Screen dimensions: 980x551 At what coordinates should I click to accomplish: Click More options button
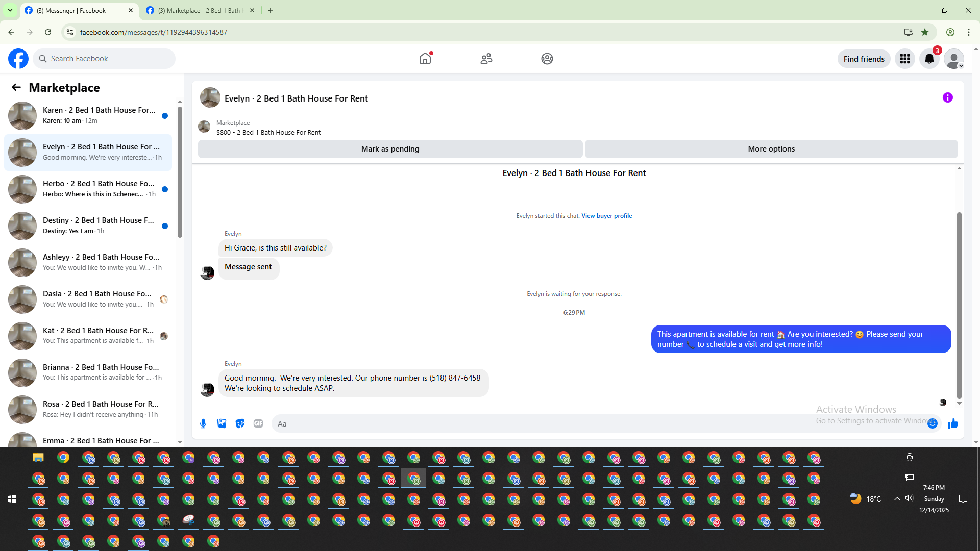point(771,149)
